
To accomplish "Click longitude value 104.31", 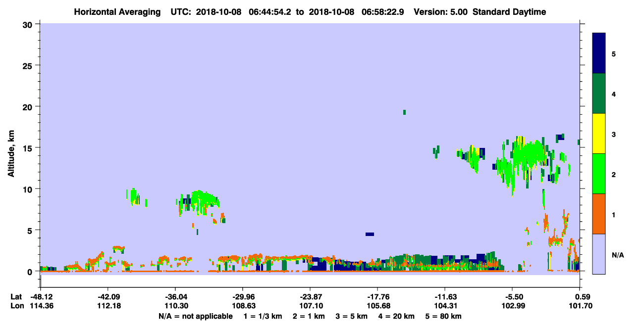I will tap(445, 306).
